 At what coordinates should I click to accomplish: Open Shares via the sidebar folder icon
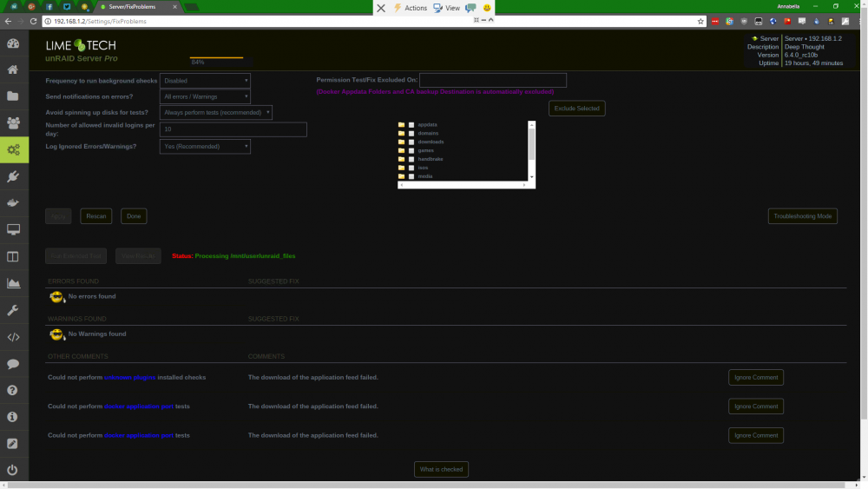pos(13,96)
